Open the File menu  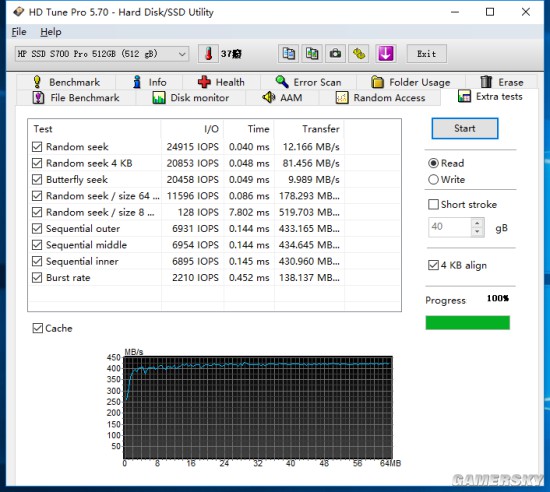(19, 32)
